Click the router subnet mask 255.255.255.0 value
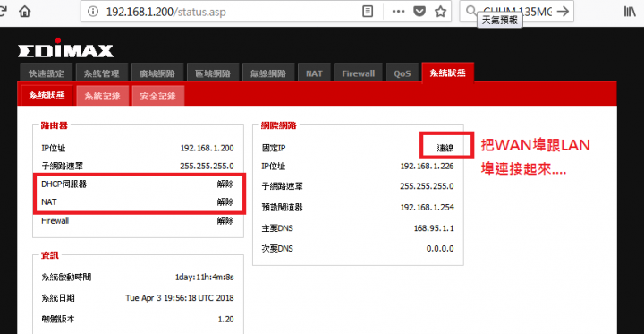 pos(207,167)
